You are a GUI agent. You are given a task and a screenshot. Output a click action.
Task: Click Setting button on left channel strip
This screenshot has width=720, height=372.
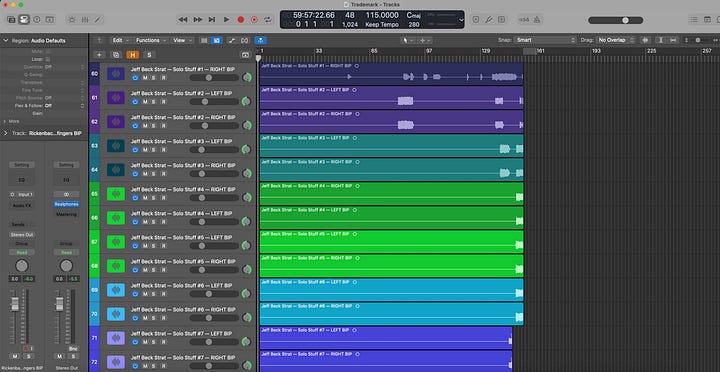tap(22, 165)
